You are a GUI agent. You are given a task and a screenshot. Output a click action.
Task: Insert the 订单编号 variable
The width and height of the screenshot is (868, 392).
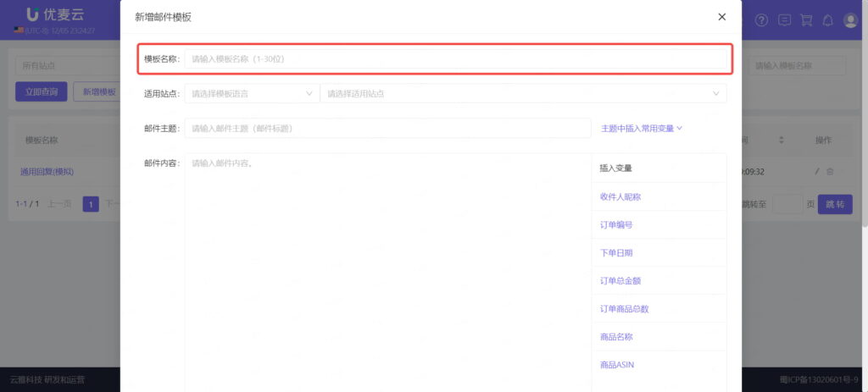(616, 224)
